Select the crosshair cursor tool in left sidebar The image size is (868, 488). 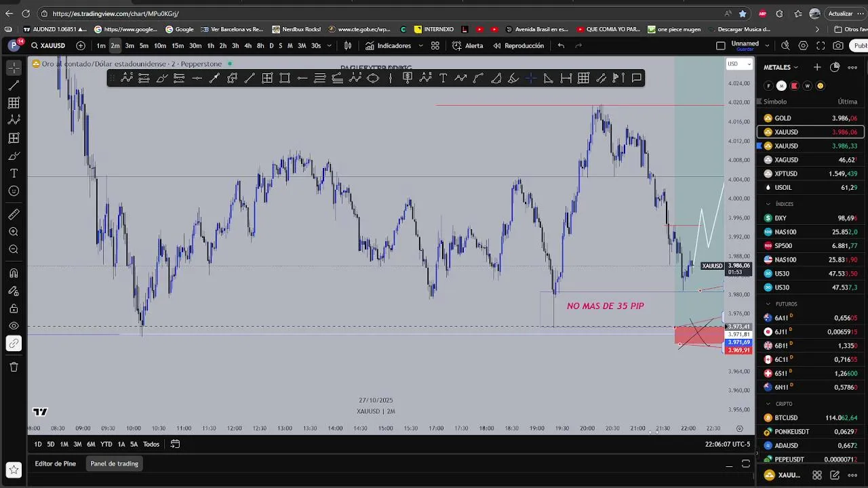[x=14, y=68]
